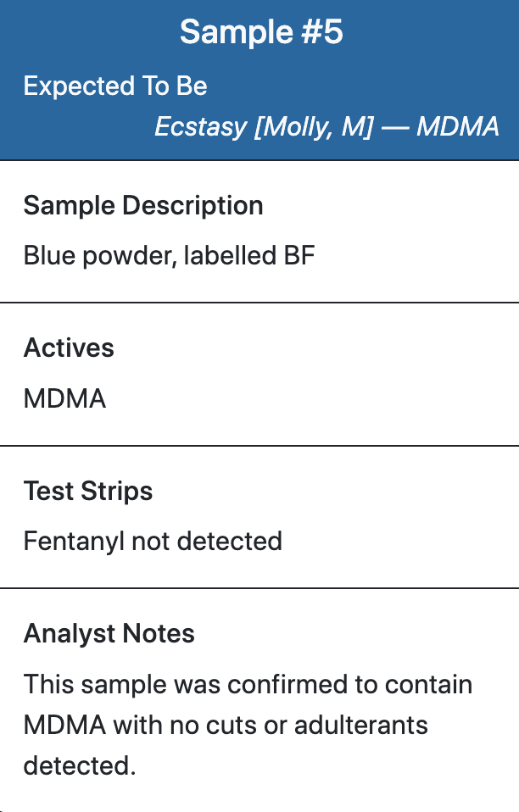Select the Expected To Be label
The width and height of the screenshot is (519, 812).
point(115,86)
